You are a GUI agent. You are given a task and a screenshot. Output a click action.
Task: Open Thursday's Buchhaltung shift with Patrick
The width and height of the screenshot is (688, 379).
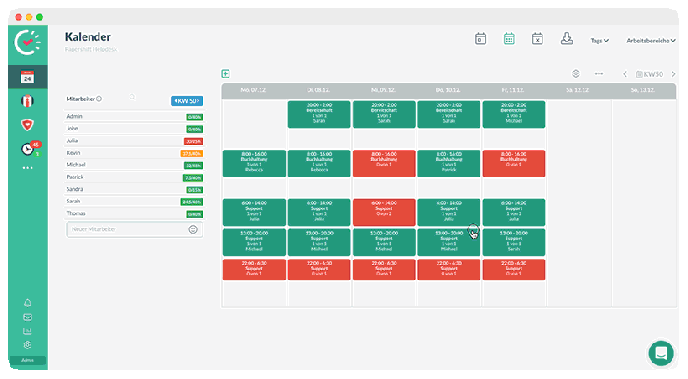448,164
